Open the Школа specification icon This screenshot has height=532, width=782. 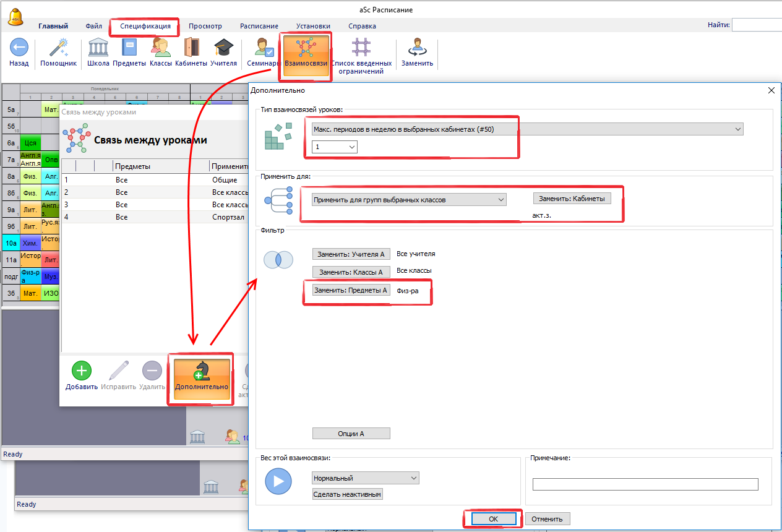(x=98, y=48)
